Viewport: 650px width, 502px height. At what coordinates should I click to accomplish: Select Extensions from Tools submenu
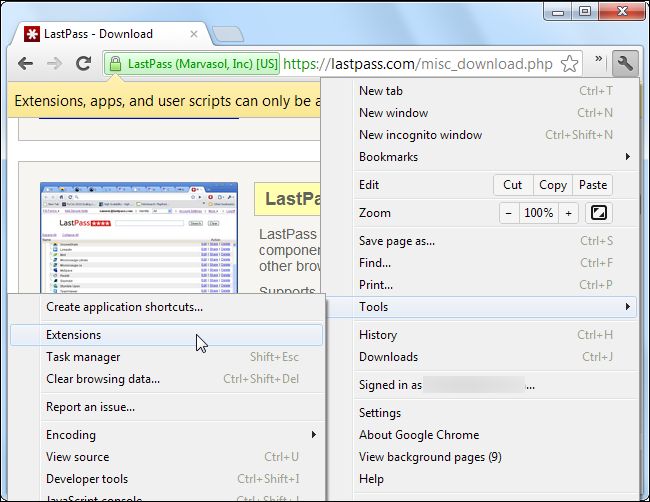coord(74,335)
